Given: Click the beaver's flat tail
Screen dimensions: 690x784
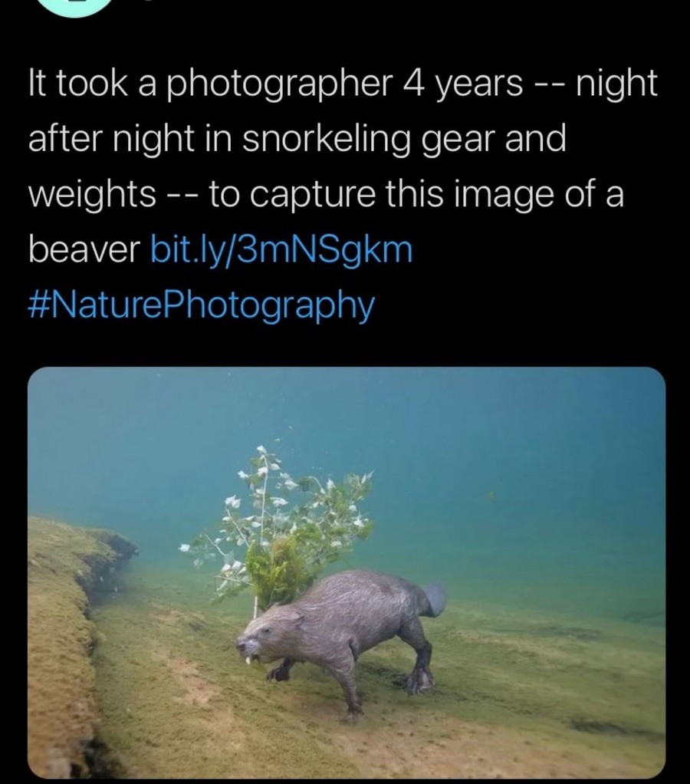Looking at the screenshot, I should [x=435, y=598].
